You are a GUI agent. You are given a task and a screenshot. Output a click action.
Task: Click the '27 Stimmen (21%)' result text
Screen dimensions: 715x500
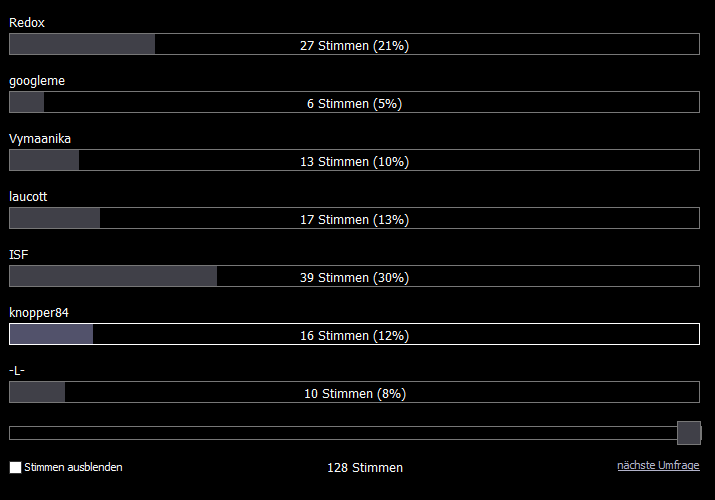[354, 46]
